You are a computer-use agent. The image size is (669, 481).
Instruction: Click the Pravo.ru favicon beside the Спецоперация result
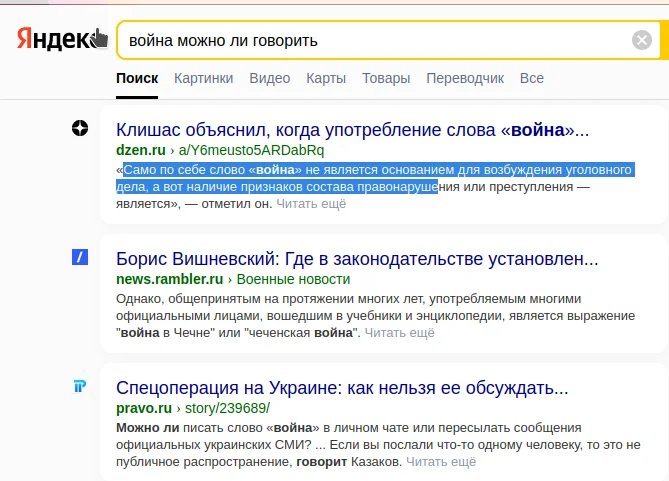coord(80,386)
